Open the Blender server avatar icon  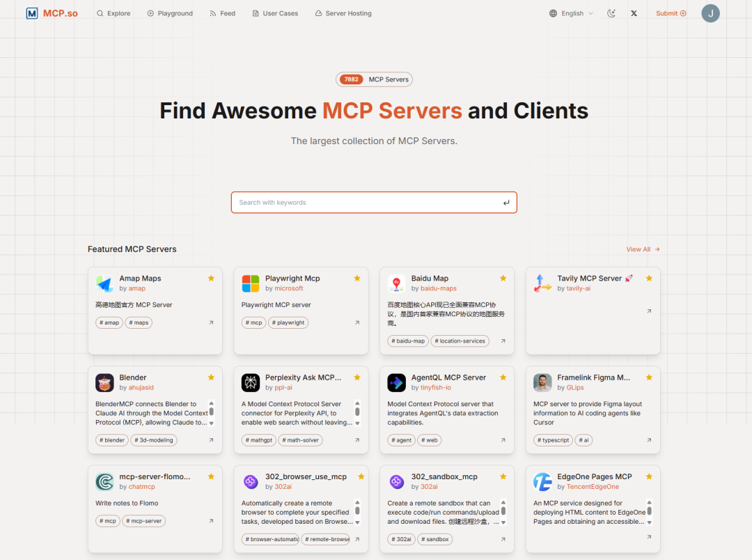(x=104, y=382)
